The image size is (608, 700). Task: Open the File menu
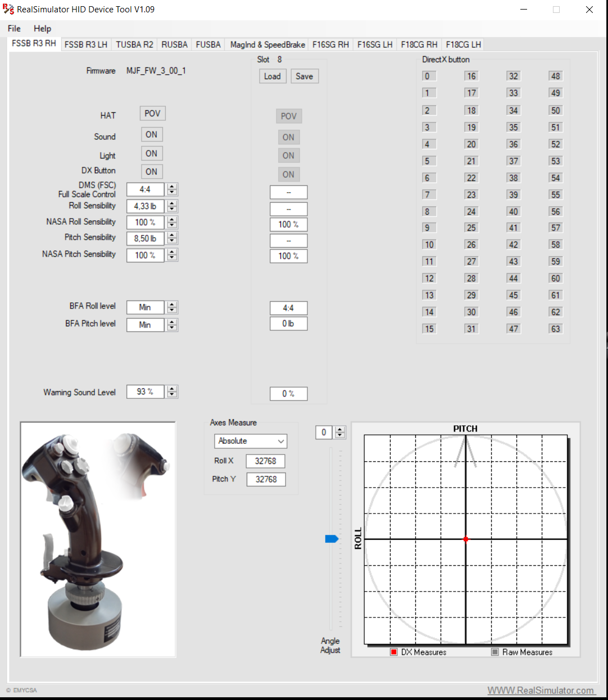pyautogui.click(x=14, y=29)
